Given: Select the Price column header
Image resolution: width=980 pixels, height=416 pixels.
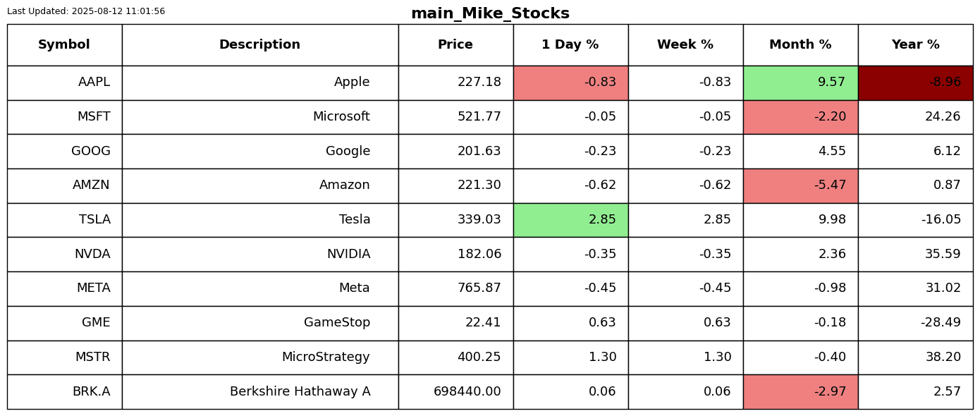Looking at the screenshot, I should point(455,45).
